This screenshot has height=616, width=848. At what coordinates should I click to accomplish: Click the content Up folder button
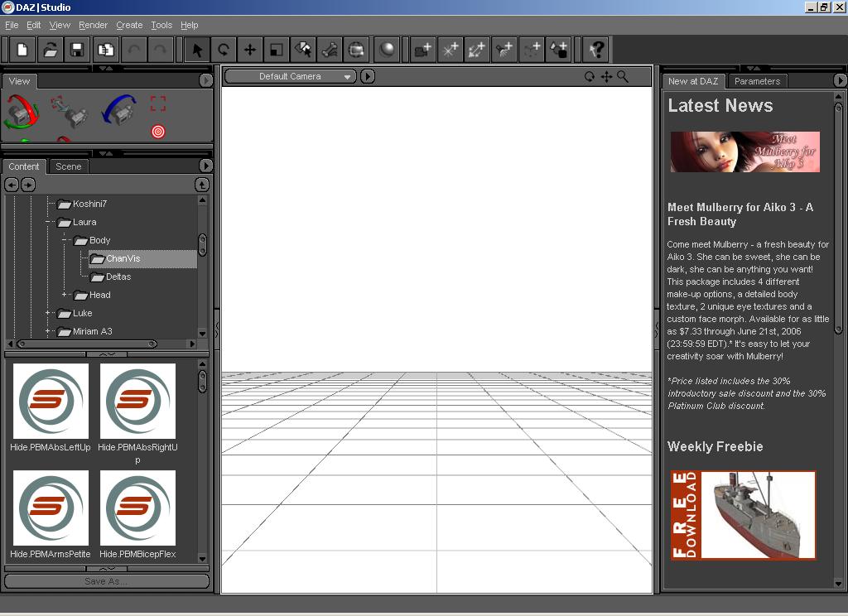coord(202,185)
